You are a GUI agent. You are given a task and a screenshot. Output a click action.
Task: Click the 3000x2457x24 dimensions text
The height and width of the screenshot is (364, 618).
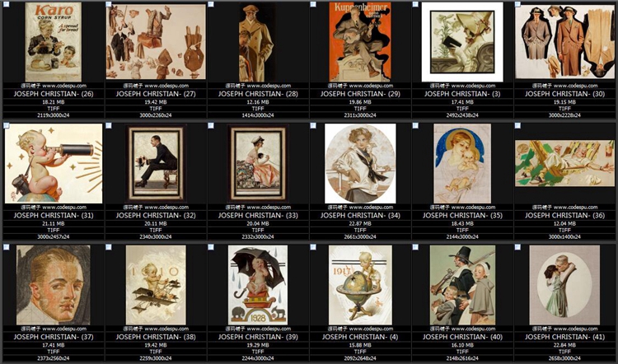[54, 236]
